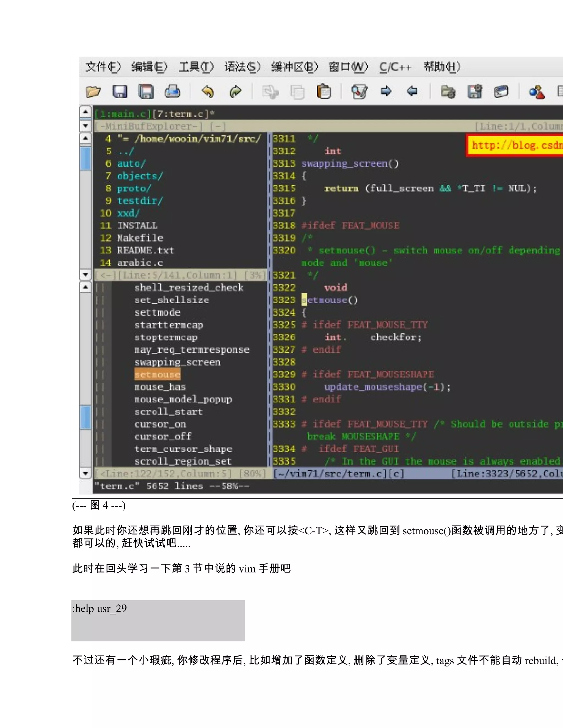The image size is (563, 728).
Task: Click the Run Script icon
Action: coord(501,91)
